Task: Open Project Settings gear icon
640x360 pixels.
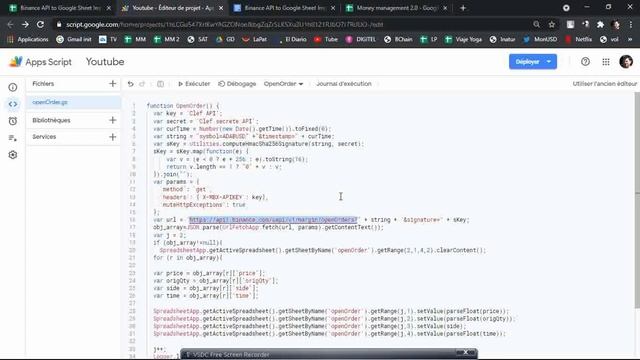Action: pyautogui.click(x=13, y=155)
